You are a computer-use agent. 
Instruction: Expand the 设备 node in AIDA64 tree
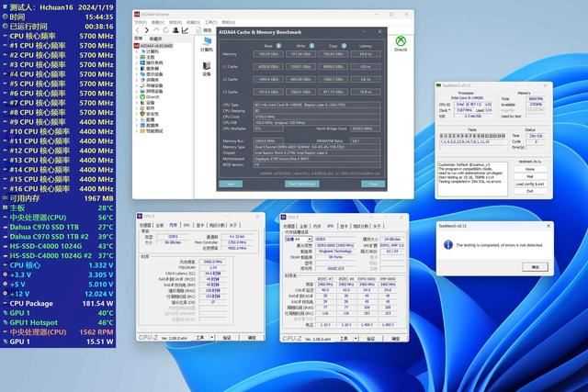(137, 102)
